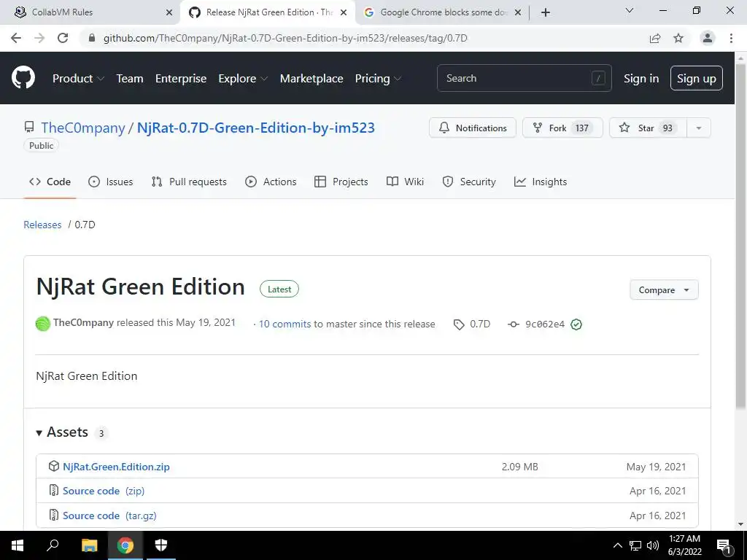
Task: Switch to the Insights tab
Action: click(x=541, y=182)
